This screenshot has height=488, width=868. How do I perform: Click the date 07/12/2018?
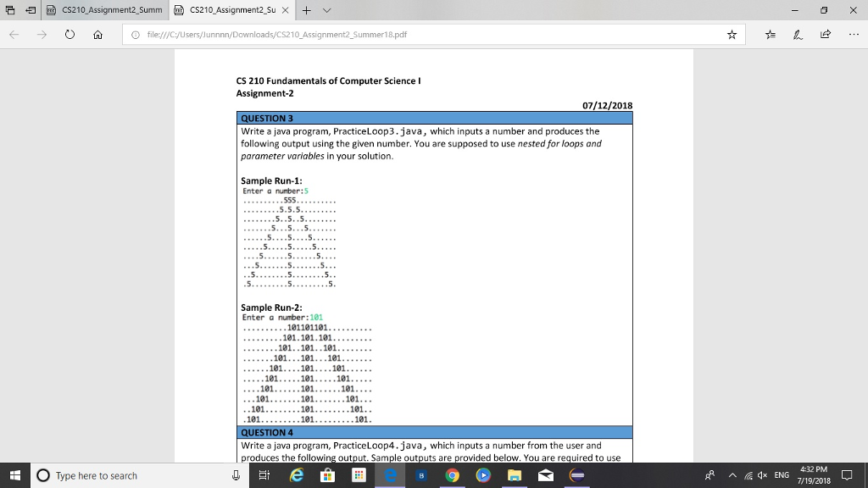point(607,105)
